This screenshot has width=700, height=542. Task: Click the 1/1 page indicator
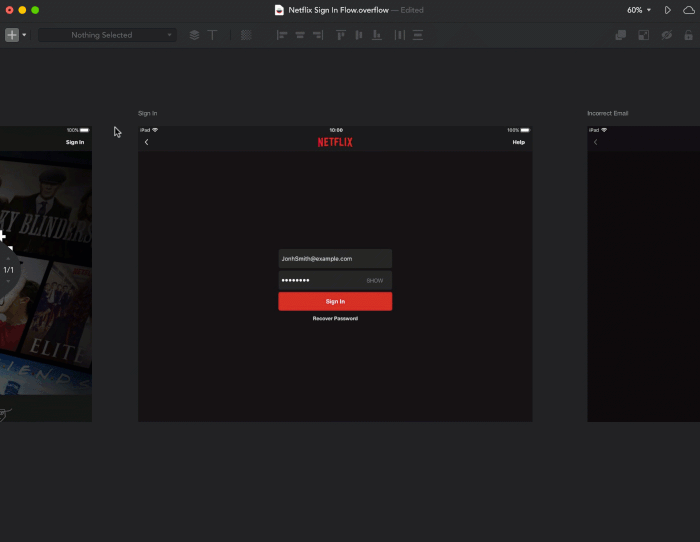(x=8, y=270)
